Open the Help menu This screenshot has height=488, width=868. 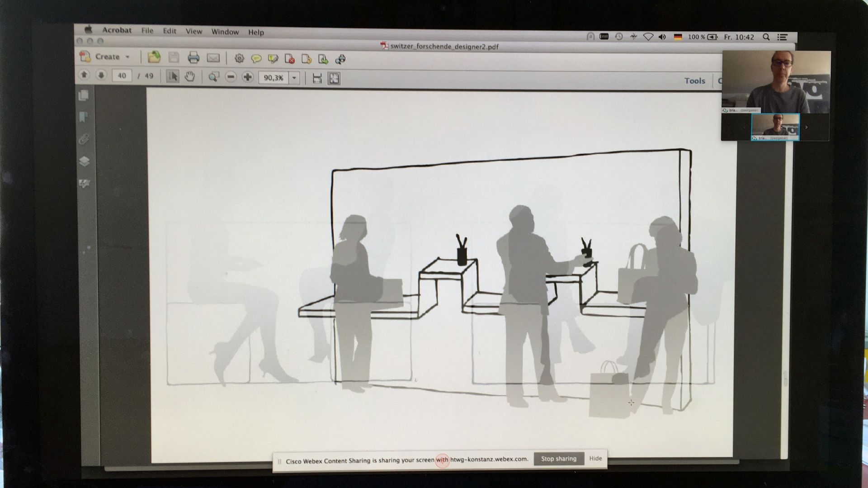pyautogui.click(x=256, y=33)
